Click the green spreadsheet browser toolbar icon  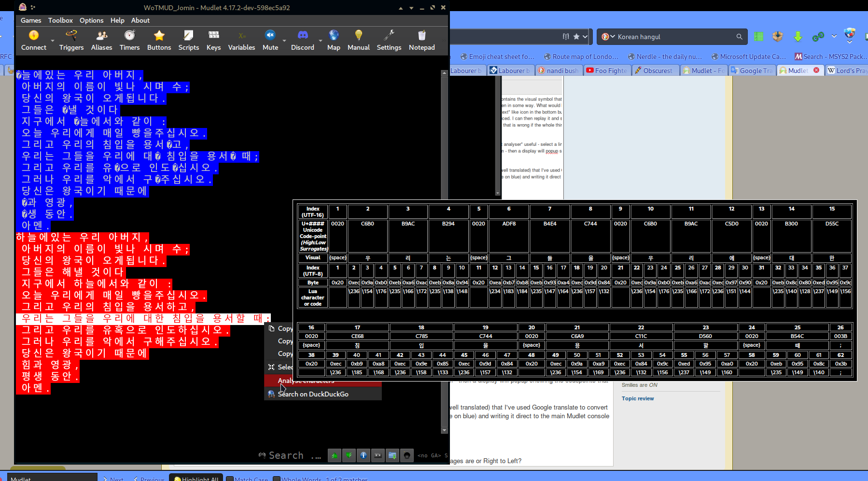(759, 37)
